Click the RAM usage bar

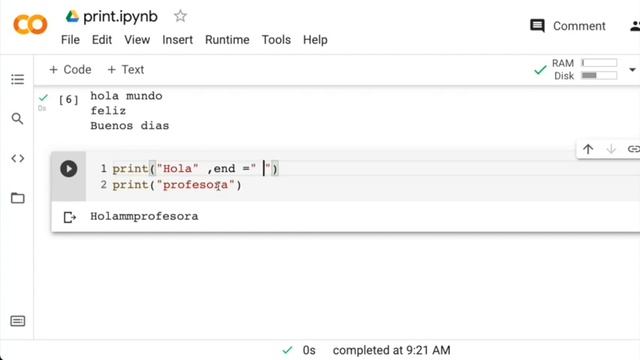point(599,63)
